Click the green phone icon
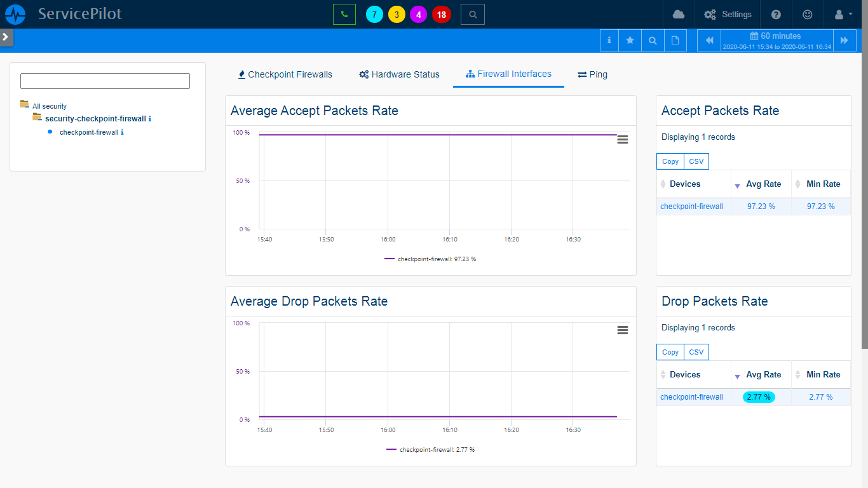This screenshot has width=868, height=488. click(344, 14)
